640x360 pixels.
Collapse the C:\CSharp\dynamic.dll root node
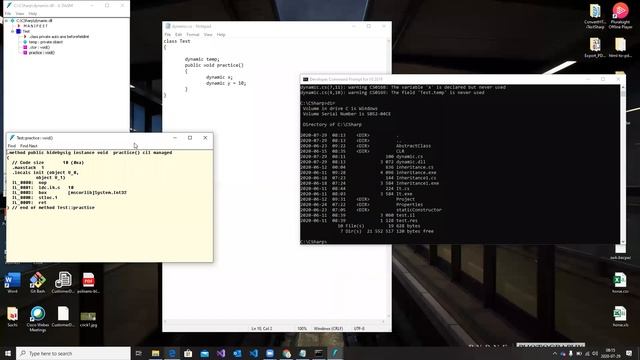pyautogui.click(x=6, y=20)
